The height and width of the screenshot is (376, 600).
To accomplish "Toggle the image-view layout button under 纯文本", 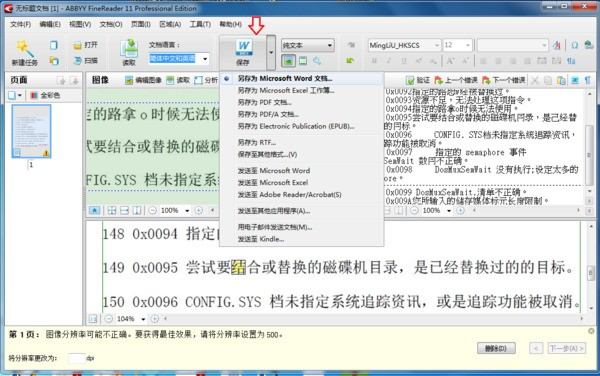I will pos(289,60).
